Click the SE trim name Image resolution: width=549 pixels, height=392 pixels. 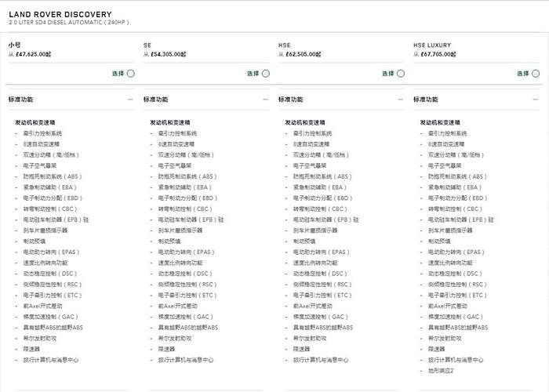pos(147,45)
